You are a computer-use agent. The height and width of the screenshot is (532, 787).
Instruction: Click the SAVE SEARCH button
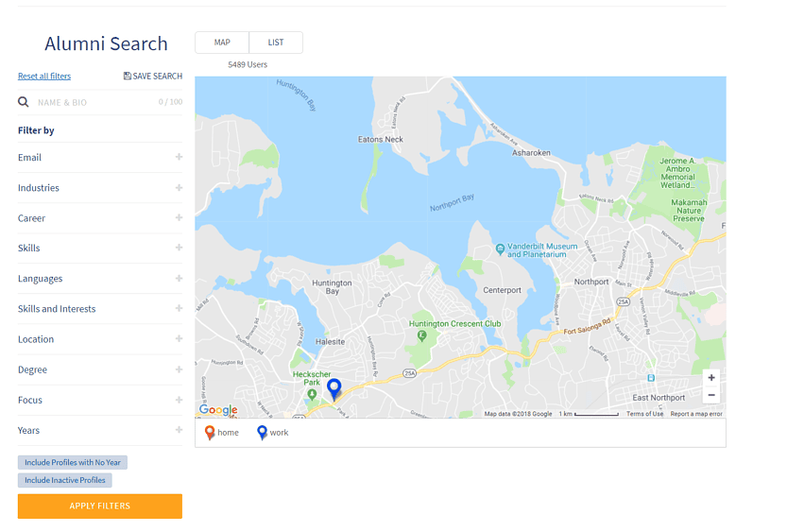pyautogui.click(x=153, y=76)
